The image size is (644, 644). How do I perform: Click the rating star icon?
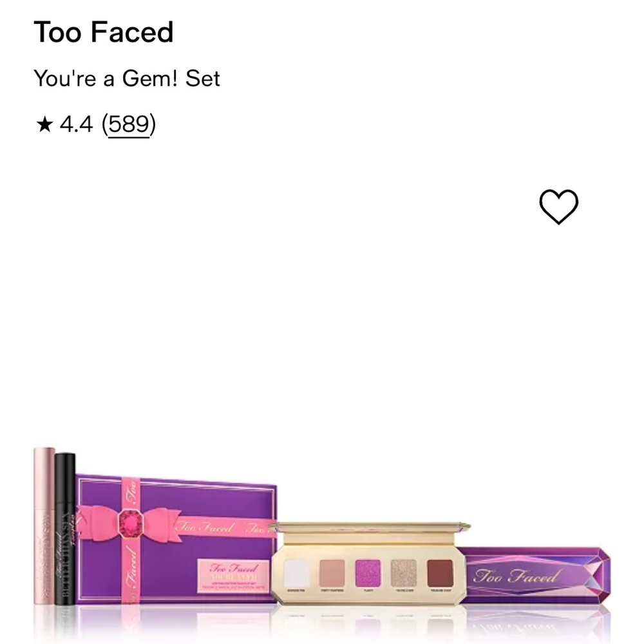pos(44,124)
